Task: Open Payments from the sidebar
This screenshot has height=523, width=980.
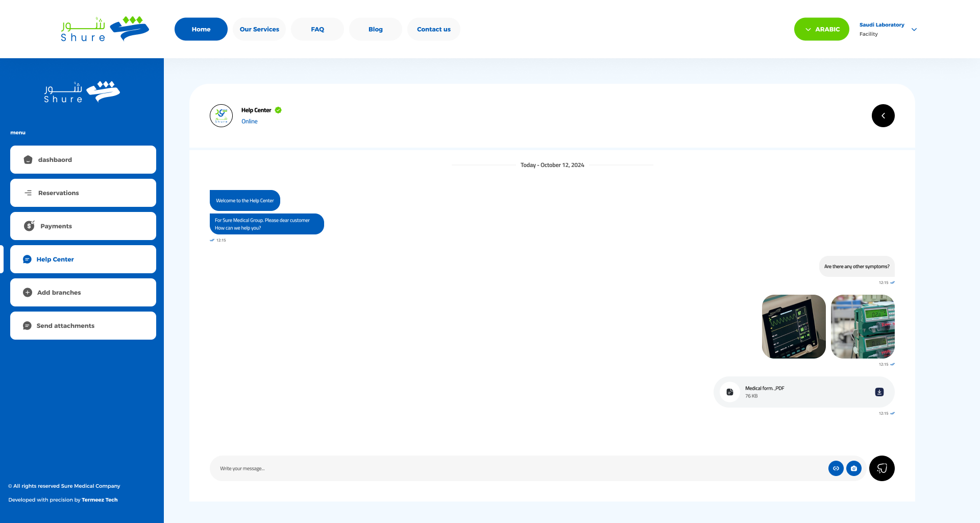Action: 83,226
